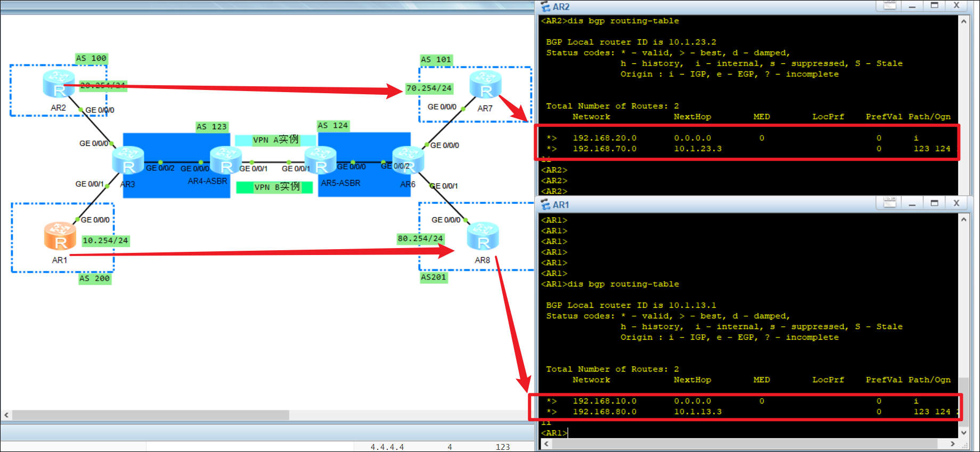Click the AS201 label

(434, 277)
